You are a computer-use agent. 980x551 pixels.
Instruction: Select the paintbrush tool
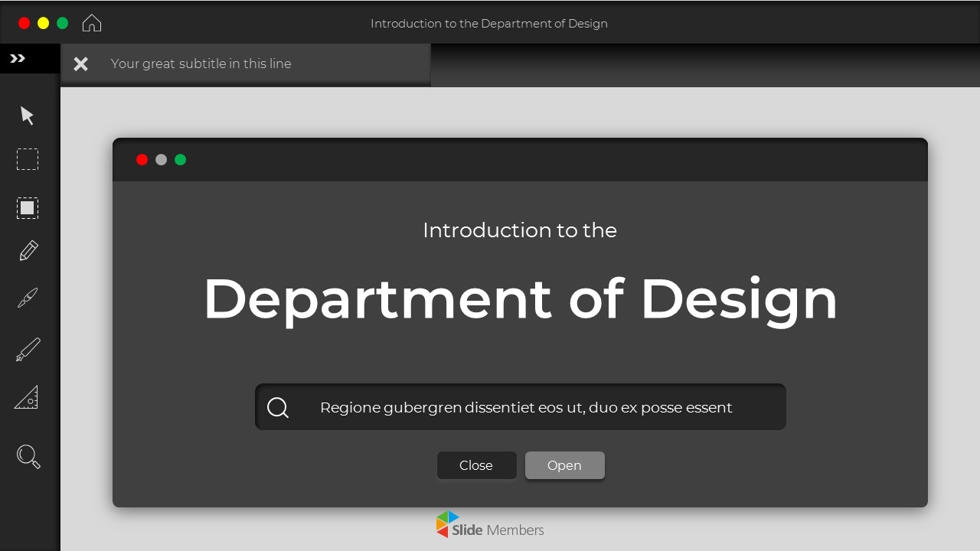[27, 298]
